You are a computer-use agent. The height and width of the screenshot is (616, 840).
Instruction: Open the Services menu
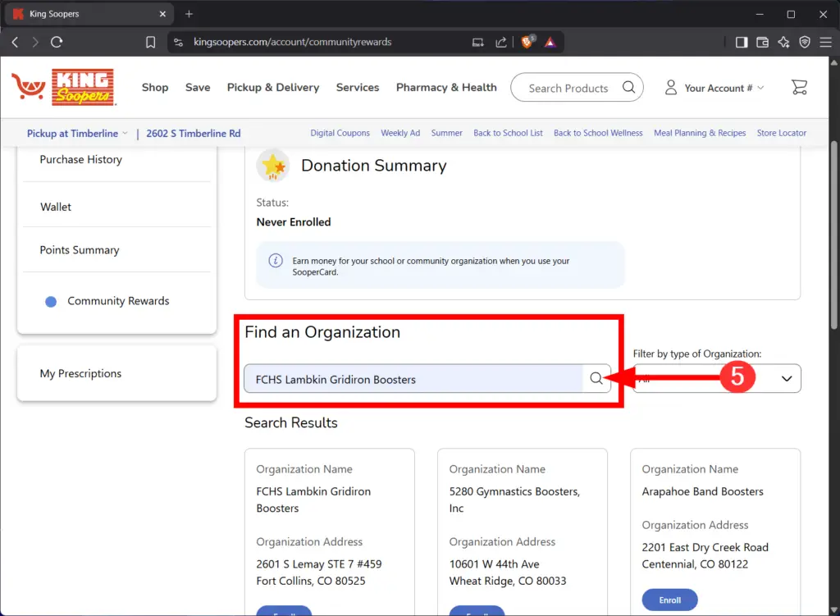point(358,87)
